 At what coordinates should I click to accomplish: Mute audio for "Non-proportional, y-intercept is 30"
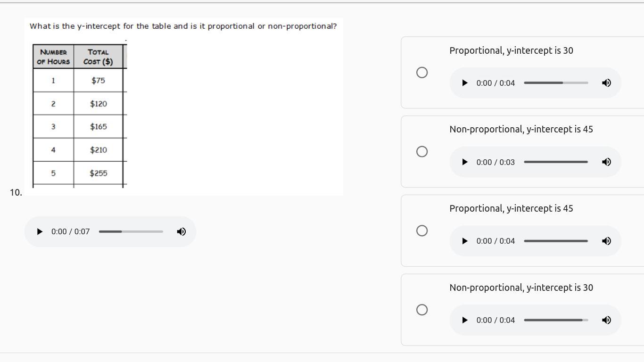607,320
